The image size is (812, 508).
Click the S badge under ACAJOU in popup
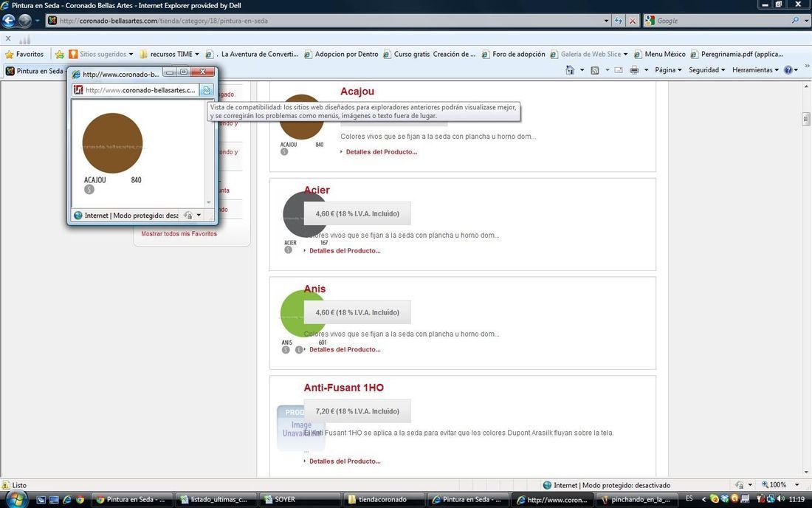pos(89,190)
